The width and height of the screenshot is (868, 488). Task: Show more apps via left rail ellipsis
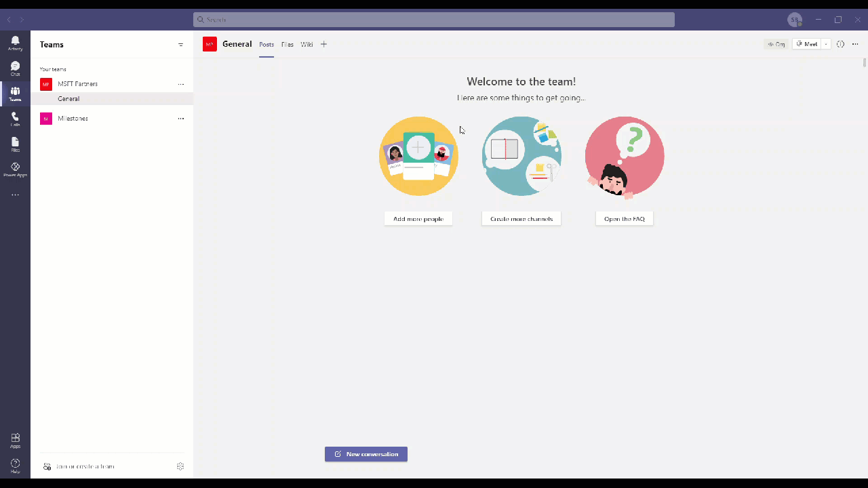click(x=15, y=195)
